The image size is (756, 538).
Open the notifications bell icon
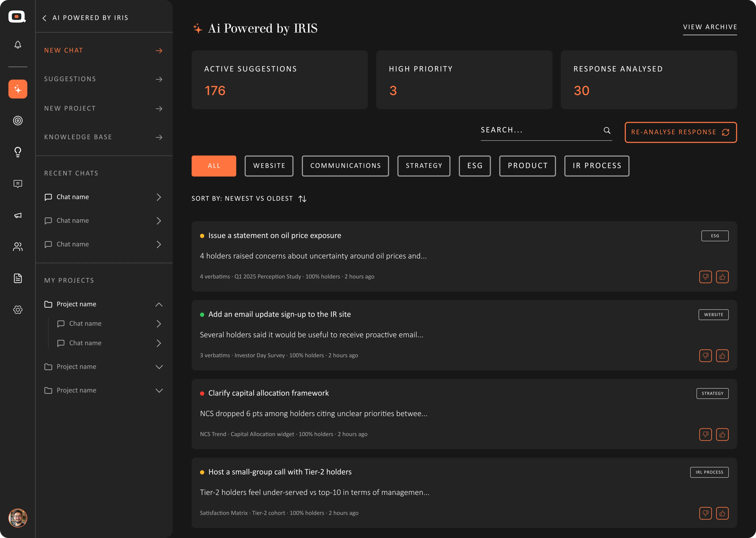18,45
